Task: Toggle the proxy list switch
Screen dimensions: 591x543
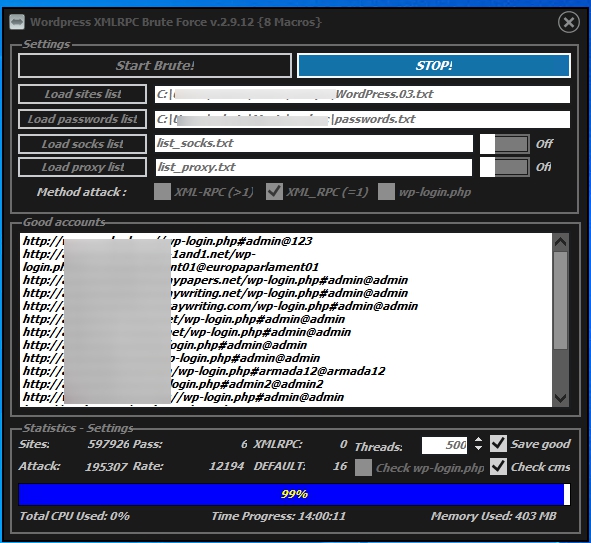Action: click(504, 167)
